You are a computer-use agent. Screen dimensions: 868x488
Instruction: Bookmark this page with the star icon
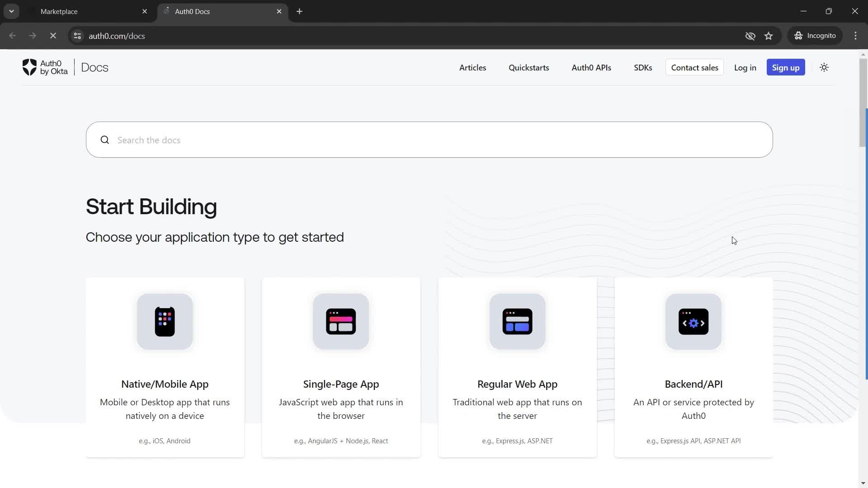pos(769,36)
